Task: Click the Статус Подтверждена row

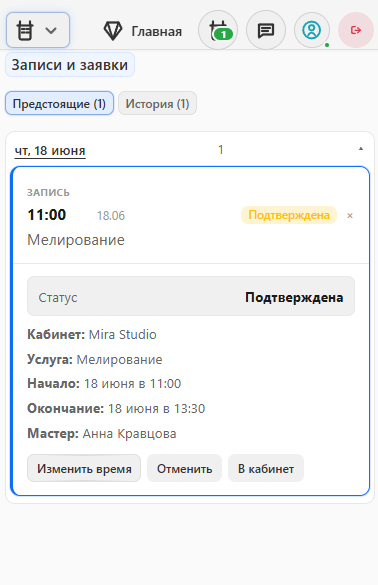Action: coord(191,296)
